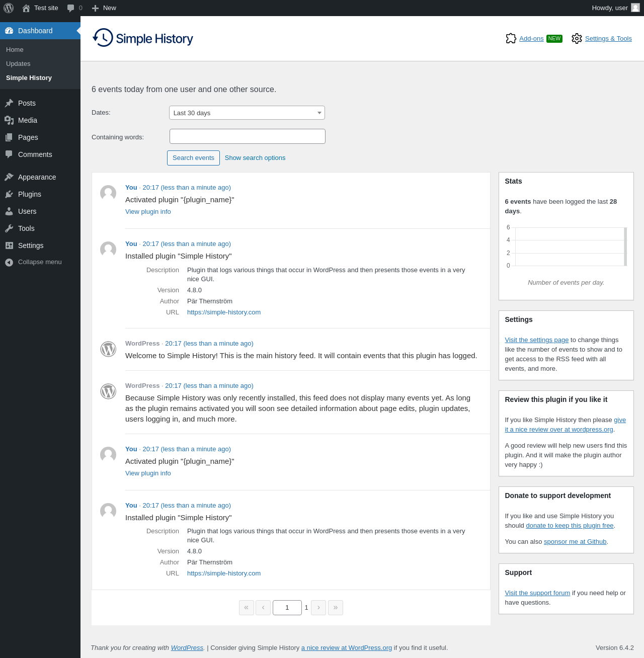
Task: Click the Appearance paintbrush icon
Action: [x=9, y=177]
